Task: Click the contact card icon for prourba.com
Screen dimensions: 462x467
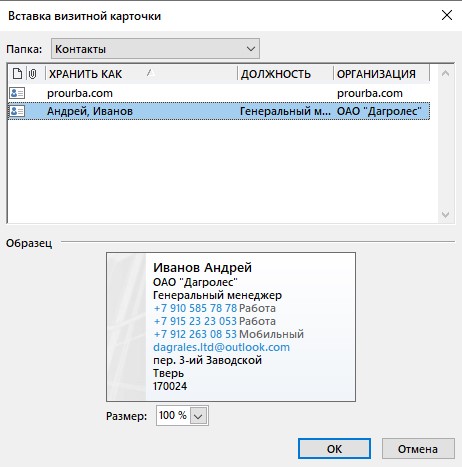Action: [x=17, y=93]
